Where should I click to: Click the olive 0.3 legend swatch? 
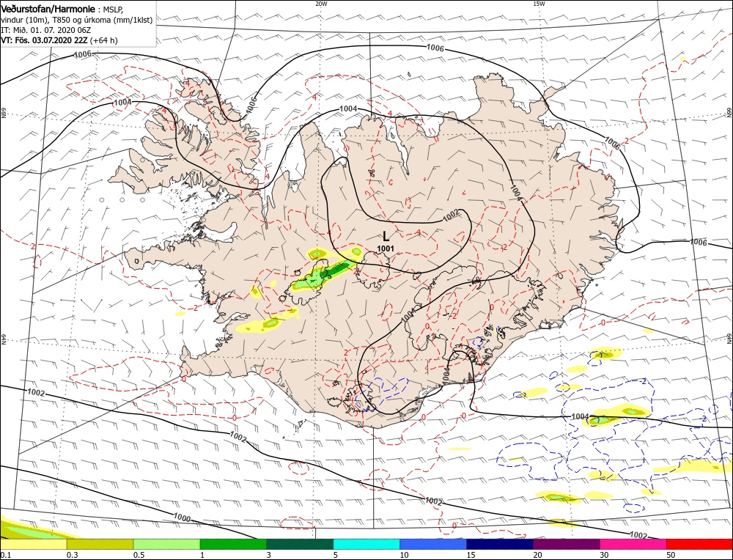point(100,544)
